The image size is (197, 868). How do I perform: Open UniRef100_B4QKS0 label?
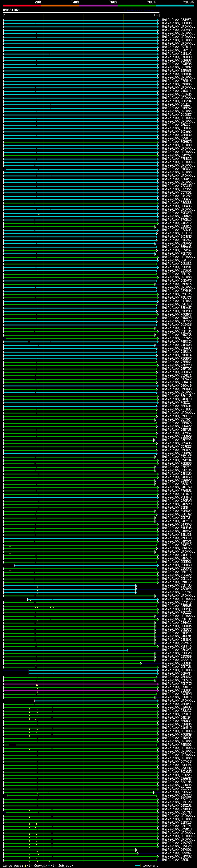coord(177,477)
